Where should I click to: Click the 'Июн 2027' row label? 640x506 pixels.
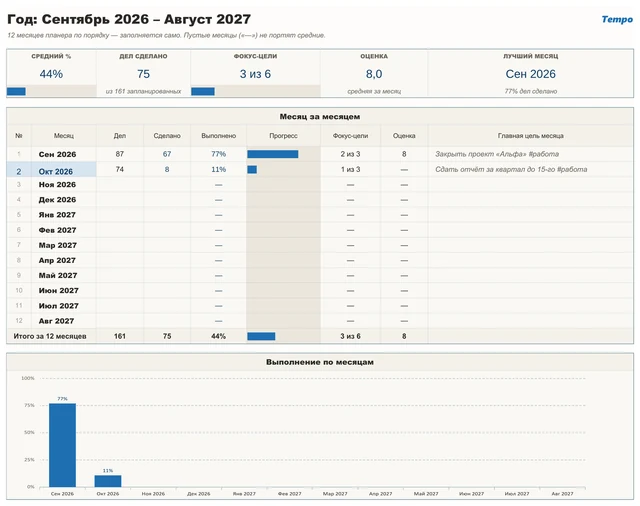click(58, 291)
